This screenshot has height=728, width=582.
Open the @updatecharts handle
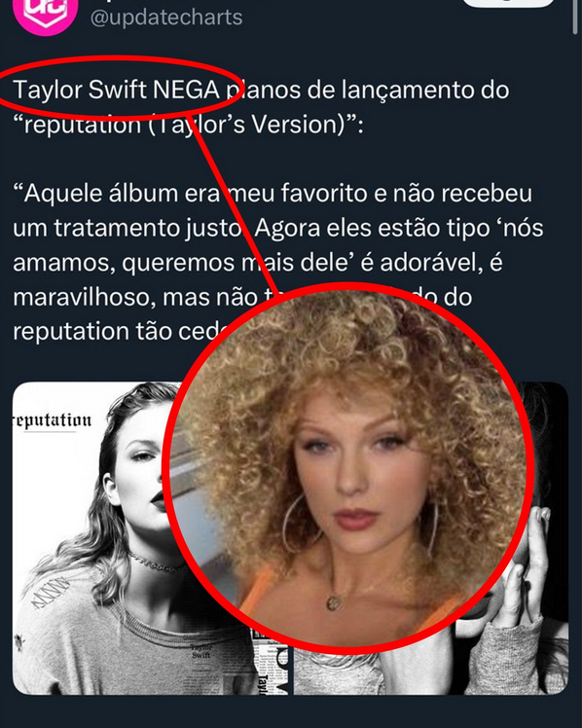coord(166,18)
